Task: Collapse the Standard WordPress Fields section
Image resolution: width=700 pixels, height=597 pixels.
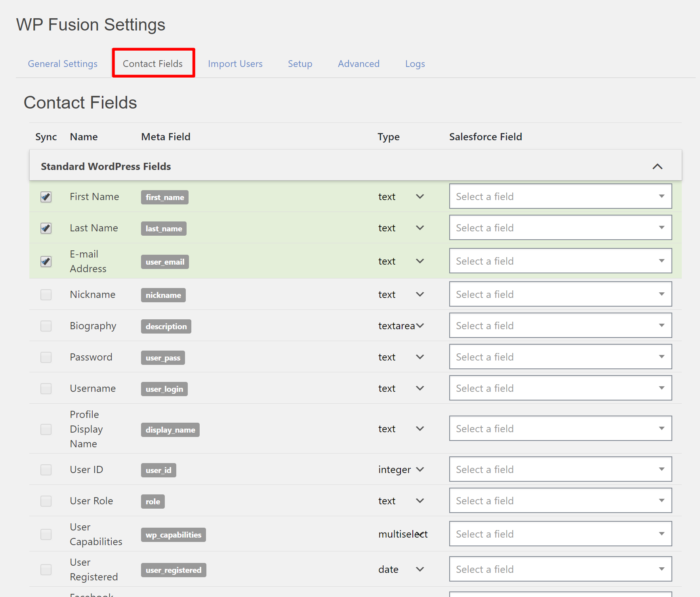Action: click(x=658, y=166)
